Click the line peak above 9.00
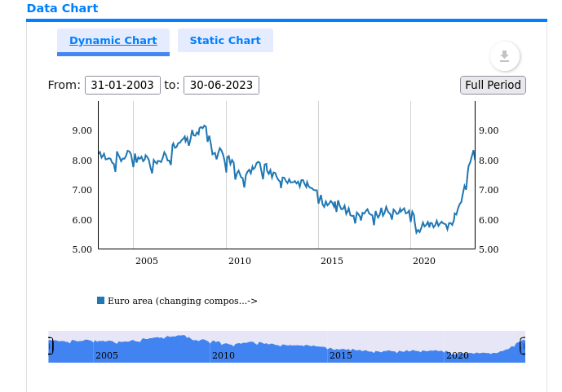The image size is (562, 392). pyautogui.click(x=203, y=126)
